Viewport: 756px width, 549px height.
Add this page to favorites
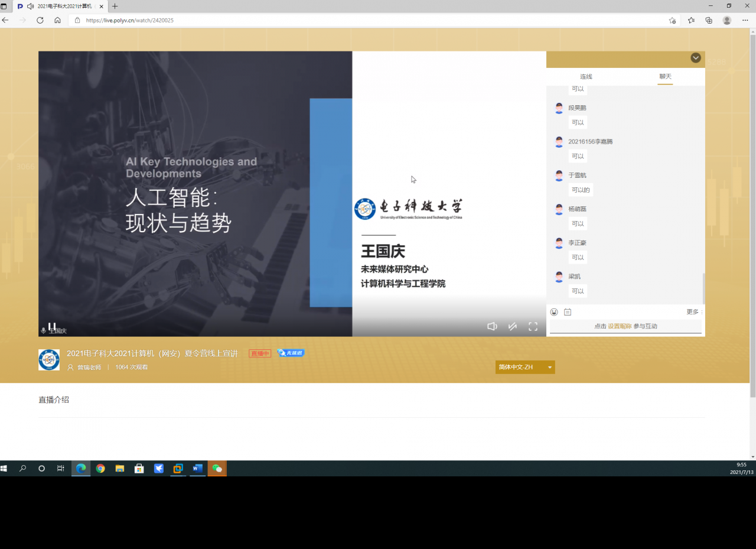pyautogui.click(x=672, y=20)
